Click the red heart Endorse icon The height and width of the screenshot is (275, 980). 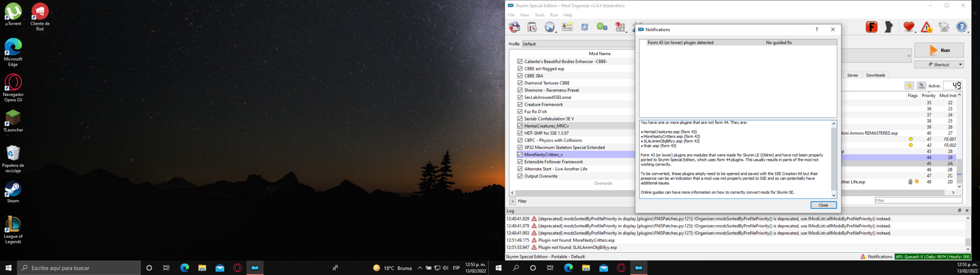908,27
